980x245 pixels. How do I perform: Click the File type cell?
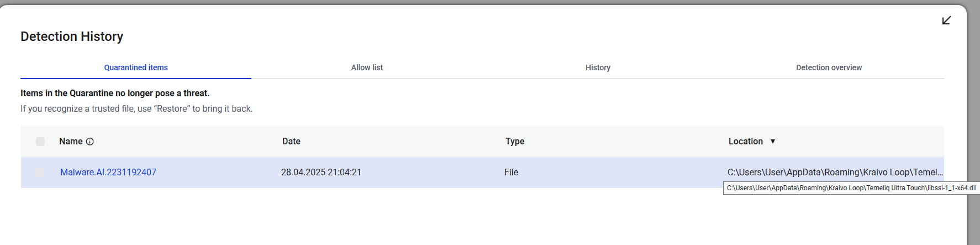click(x=511, y=173)
